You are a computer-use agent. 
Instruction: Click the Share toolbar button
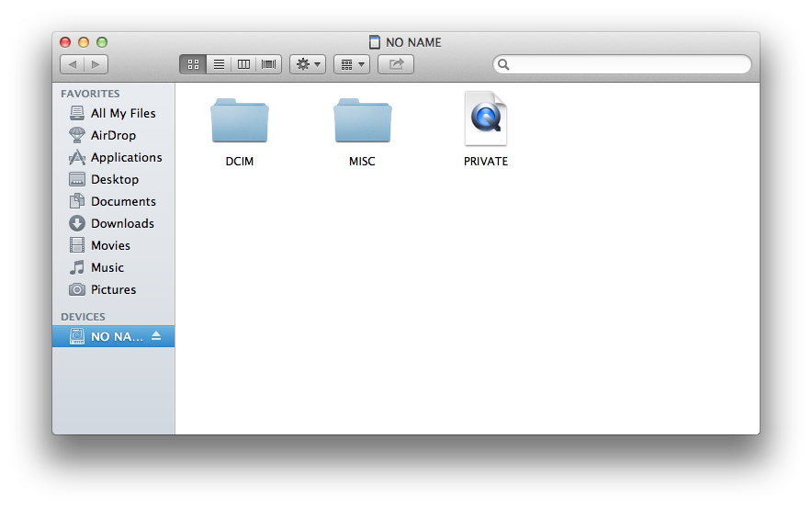point(396,64)
